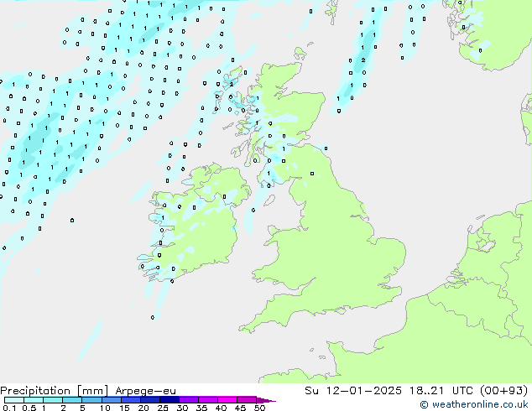Click the "Precipitation [mm]" title text
The width and height of the screenshot is (532, 411).
coord(54,391)
